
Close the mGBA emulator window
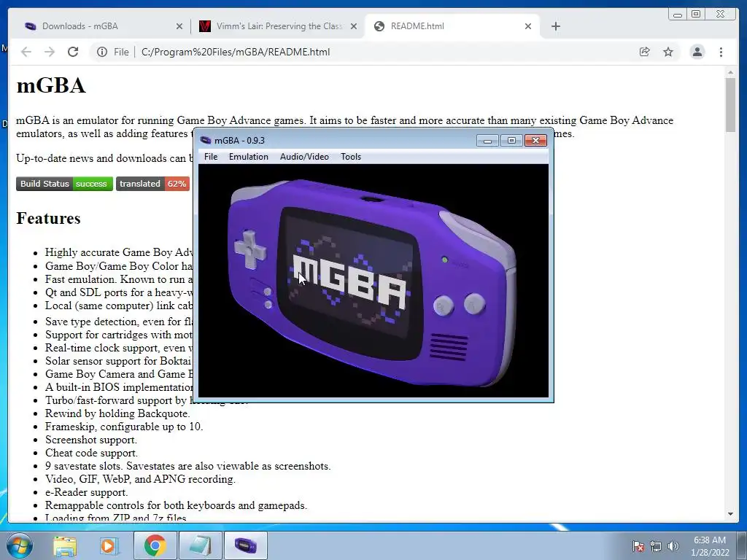(x=535, y=141)
